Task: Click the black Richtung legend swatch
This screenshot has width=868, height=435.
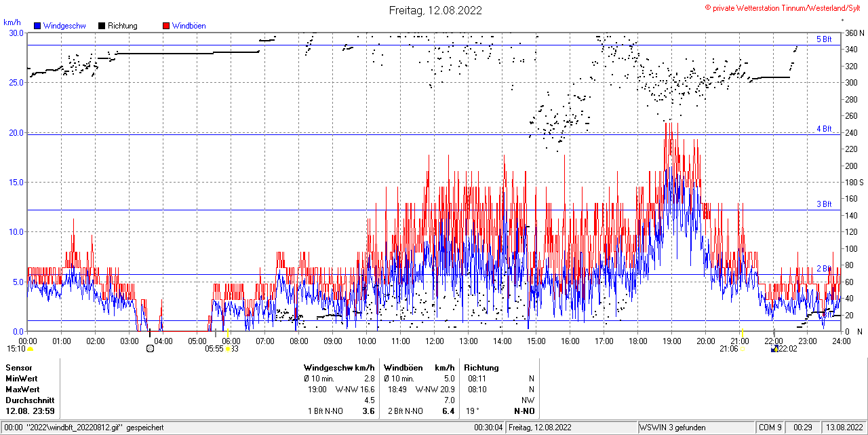Action: click(x=102, y=26)
